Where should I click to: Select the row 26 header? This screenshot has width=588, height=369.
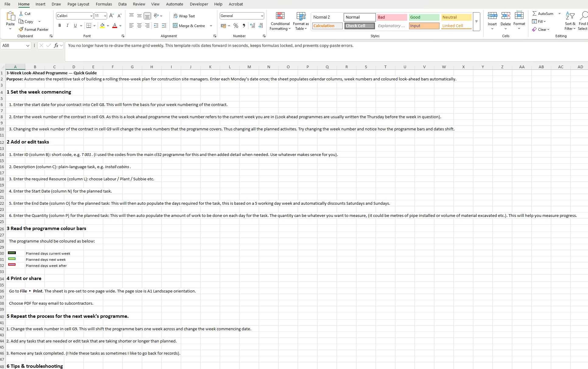(x=2, y=229)
